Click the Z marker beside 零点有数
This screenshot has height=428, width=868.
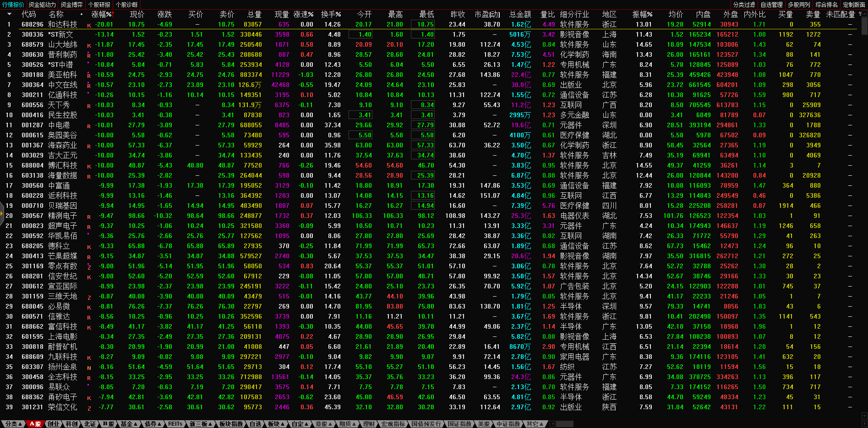click(89, 267)
